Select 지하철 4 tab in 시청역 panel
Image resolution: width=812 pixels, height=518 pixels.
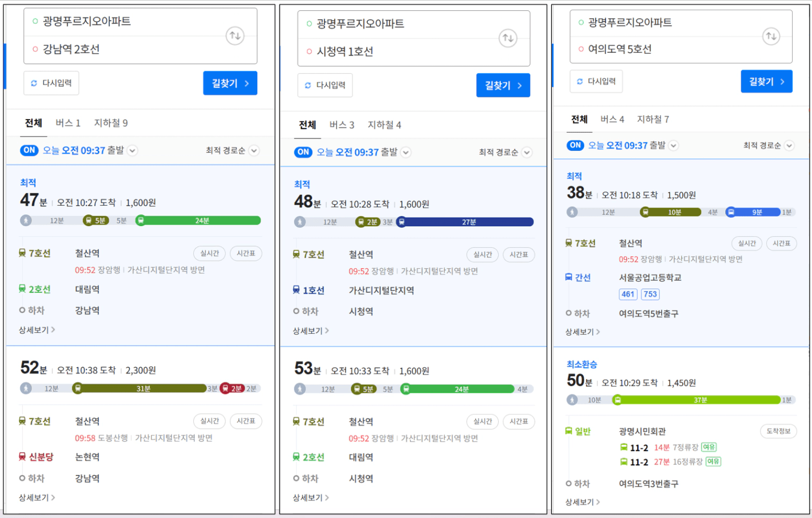(x=385, y=125)
